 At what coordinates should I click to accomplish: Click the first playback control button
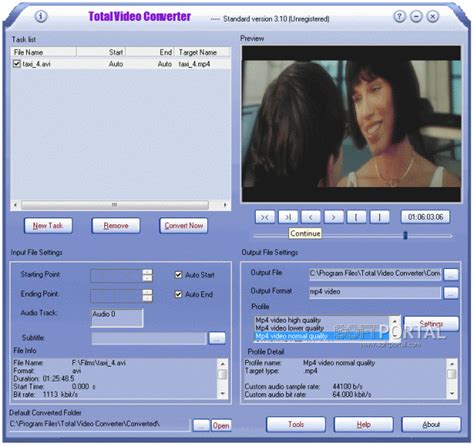(x=265, y=217)
